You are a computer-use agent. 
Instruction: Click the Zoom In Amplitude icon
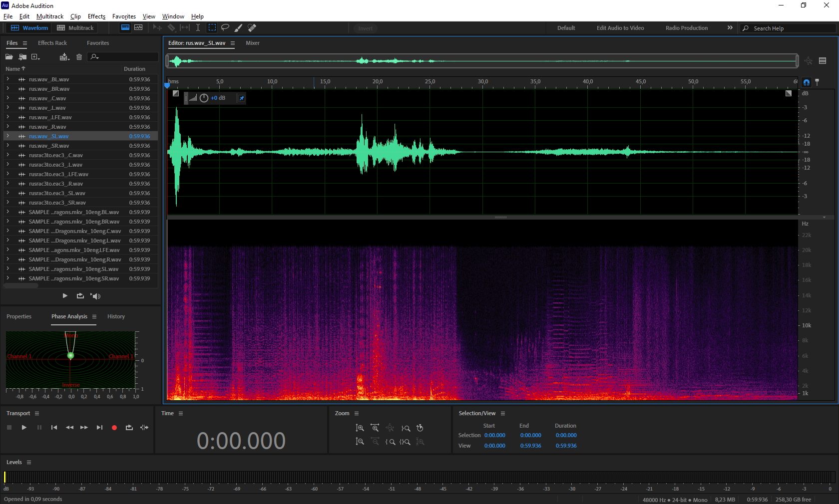[360, 428]
